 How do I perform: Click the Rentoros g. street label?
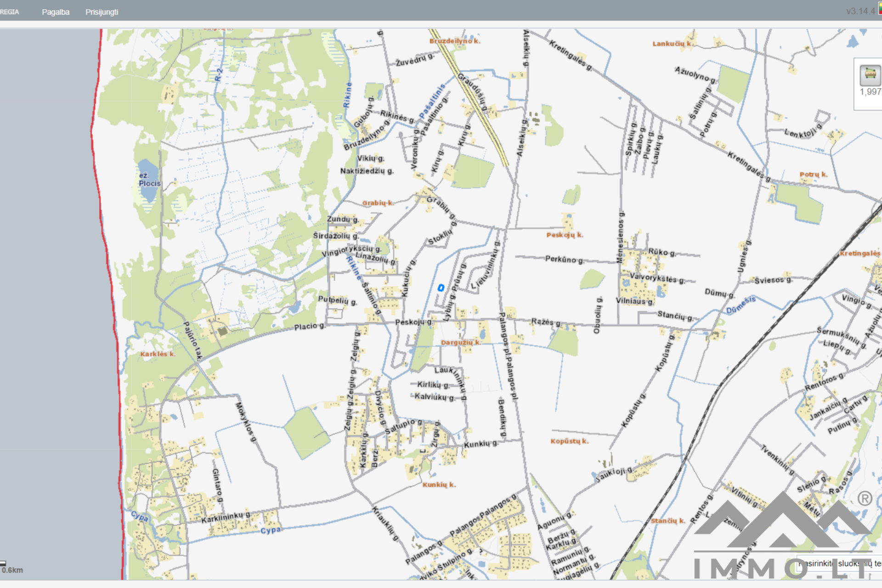825,382
